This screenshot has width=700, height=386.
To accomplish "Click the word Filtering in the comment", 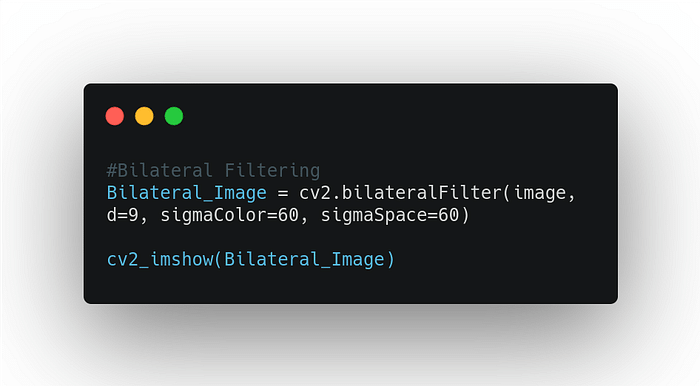I will click(x=272, y=170).
